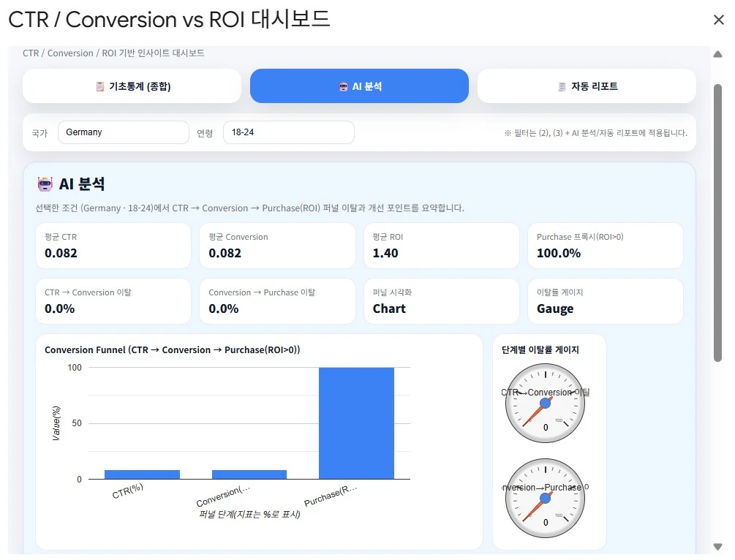Click the vertical scrollbar thumb
The width and height of the screenshot is (735, 560).
click(x=717, y=219)
